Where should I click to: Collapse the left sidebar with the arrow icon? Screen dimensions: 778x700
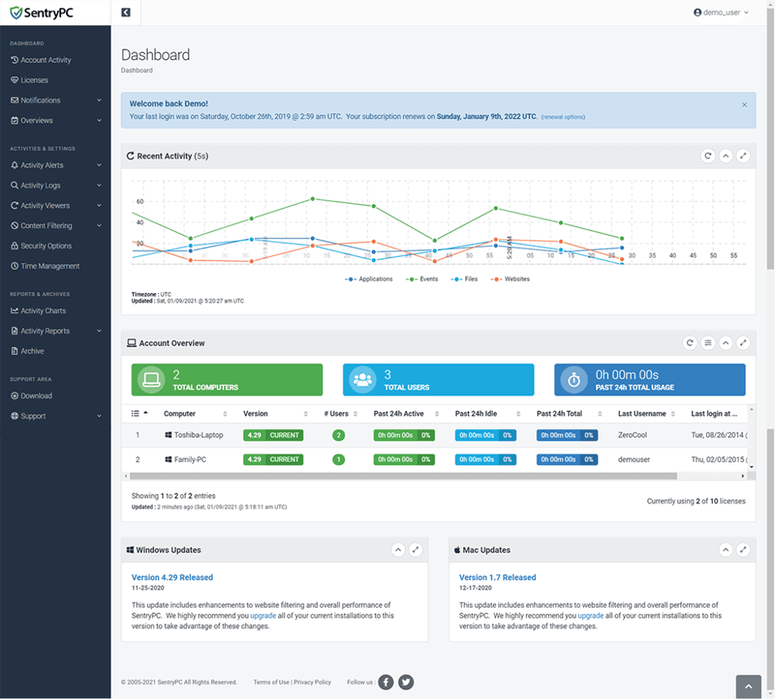pos(125,12)
